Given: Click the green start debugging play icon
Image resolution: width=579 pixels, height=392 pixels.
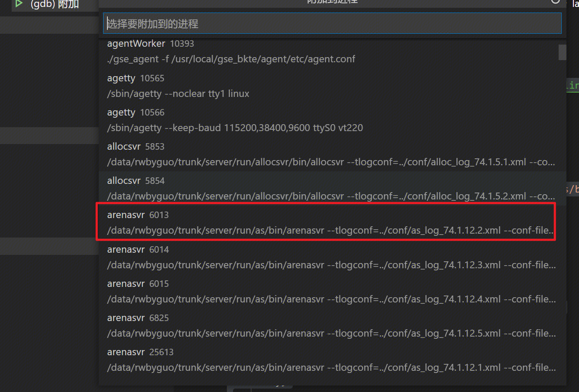Looking at the screenshot, I should pyautogui.click(x=19, y=3).
